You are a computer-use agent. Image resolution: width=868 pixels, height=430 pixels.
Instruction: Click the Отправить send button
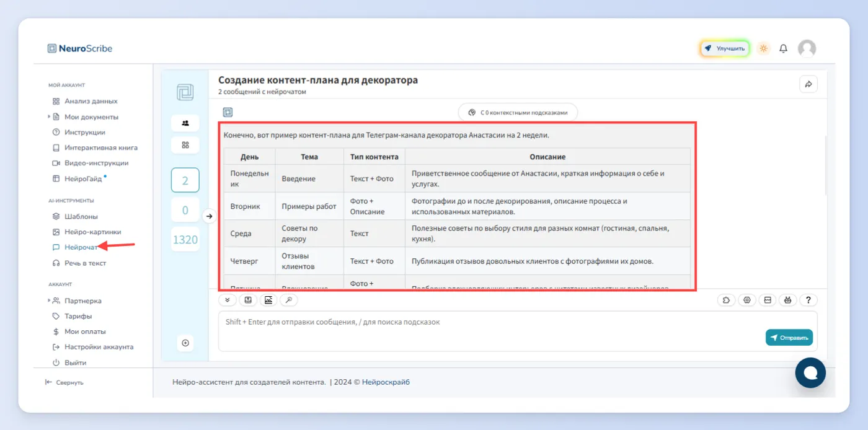click(789, 338)
